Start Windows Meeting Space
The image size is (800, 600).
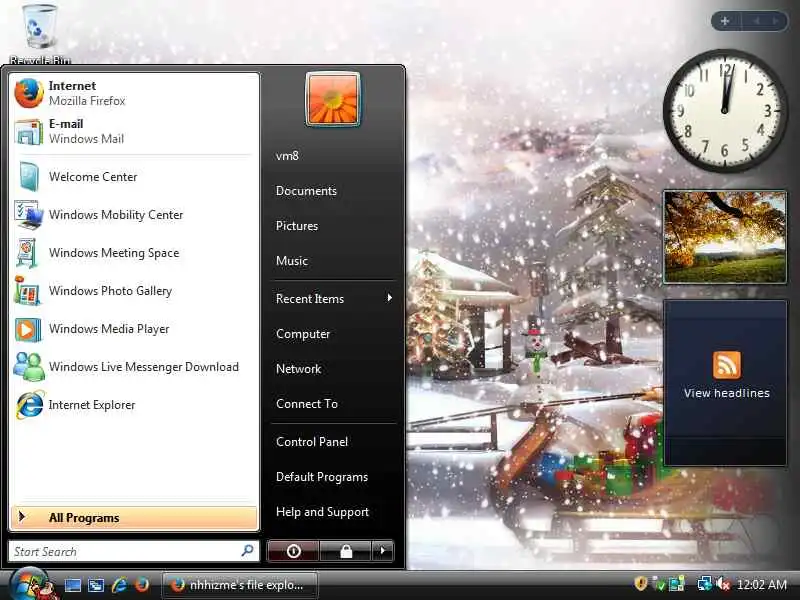pyautogui.click(x=134, y=253)
